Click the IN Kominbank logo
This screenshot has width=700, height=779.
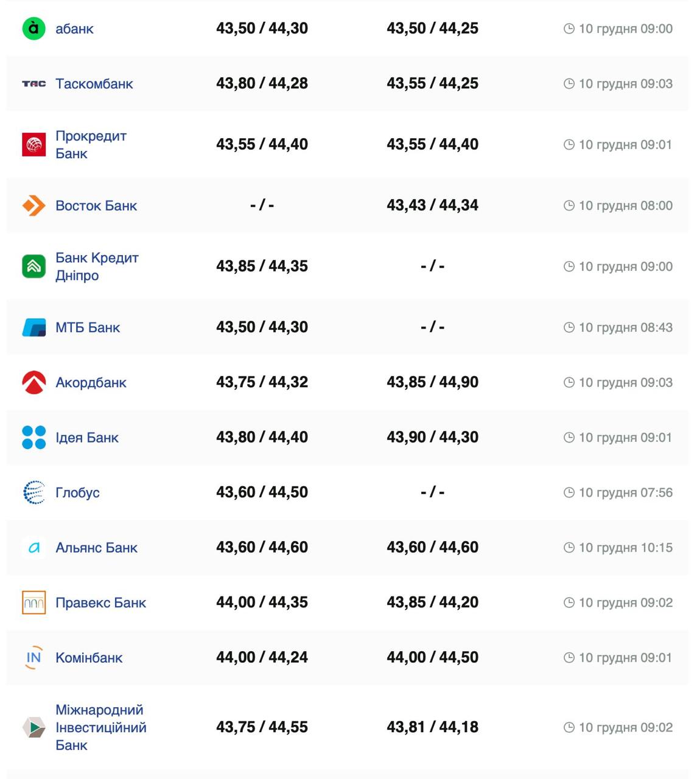pyautogui.click(x=33, y=657)
